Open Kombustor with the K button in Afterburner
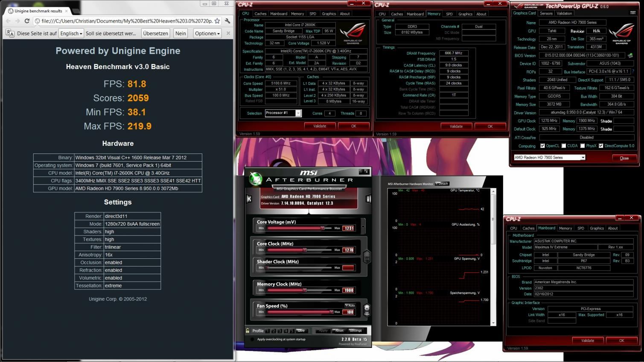644x362 pixels. 249,199
